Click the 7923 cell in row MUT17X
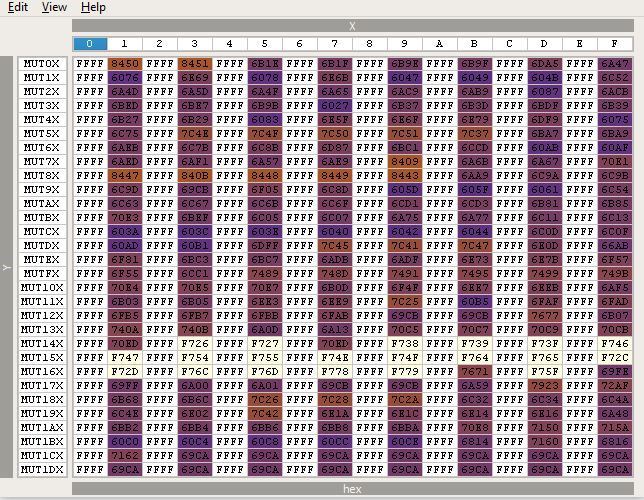This screenshot has height=500, width=644. pos(544,386)
